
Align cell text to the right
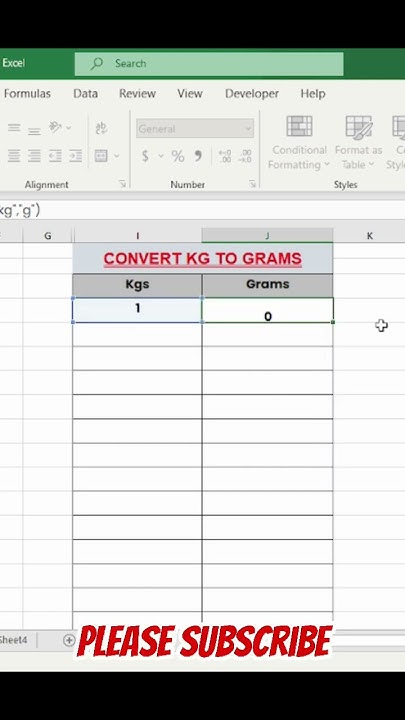click(34, 156)
